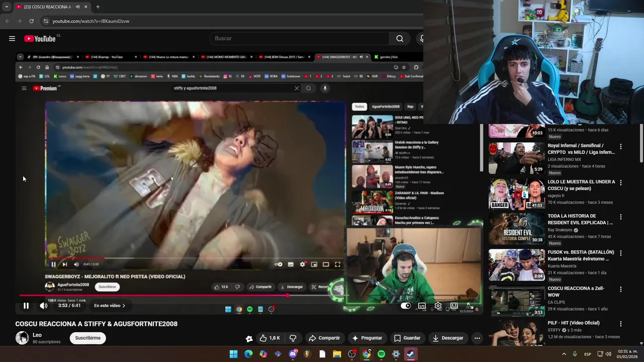The height and width of the screenshot is (362, 644).
Task: Click the remix icon beside like button
Action: click(x=249, y=338)
